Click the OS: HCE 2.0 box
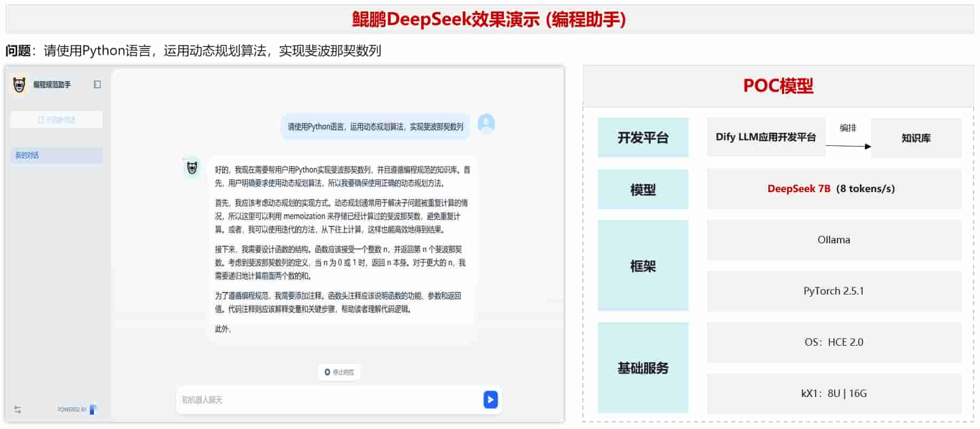This screenshot has width=980, height=429. coord(834,343)
